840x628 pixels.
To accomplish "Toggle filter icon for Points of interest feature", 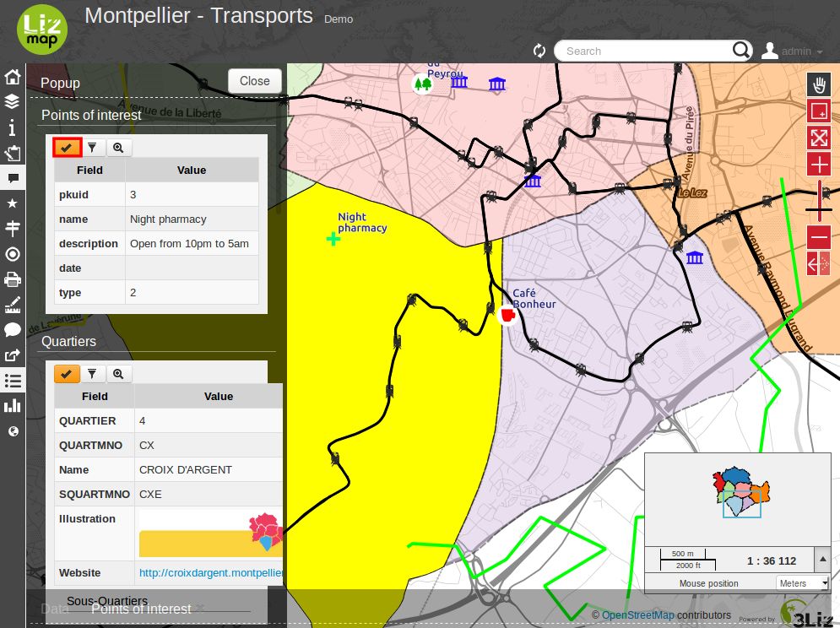I will pos(92,148).
